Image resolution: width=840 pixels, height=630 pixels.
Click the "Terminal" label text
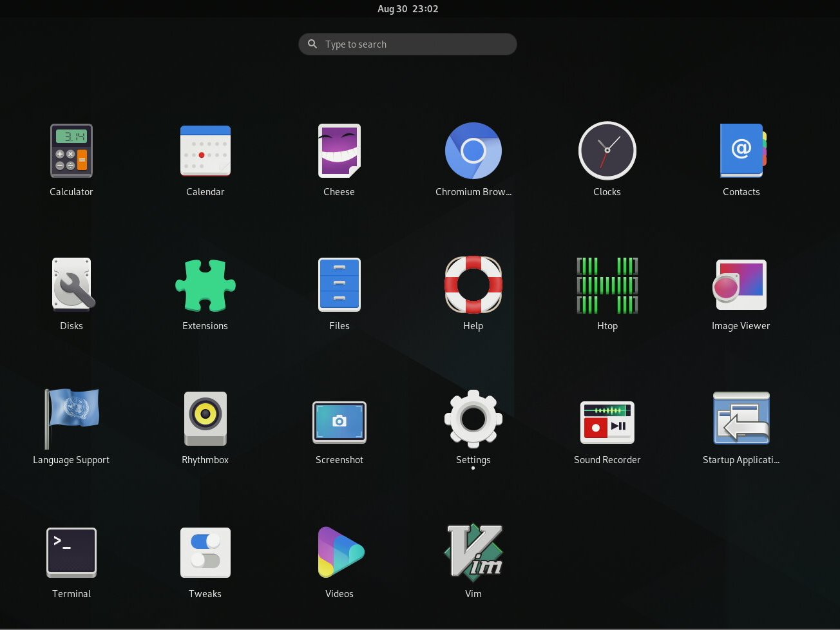(72, 594)
